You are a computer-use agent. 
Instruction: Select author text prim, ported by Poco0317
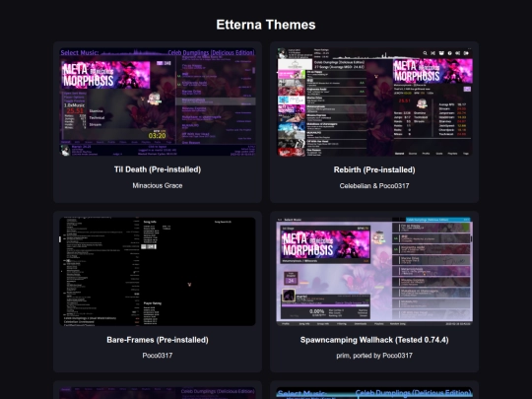374,356
